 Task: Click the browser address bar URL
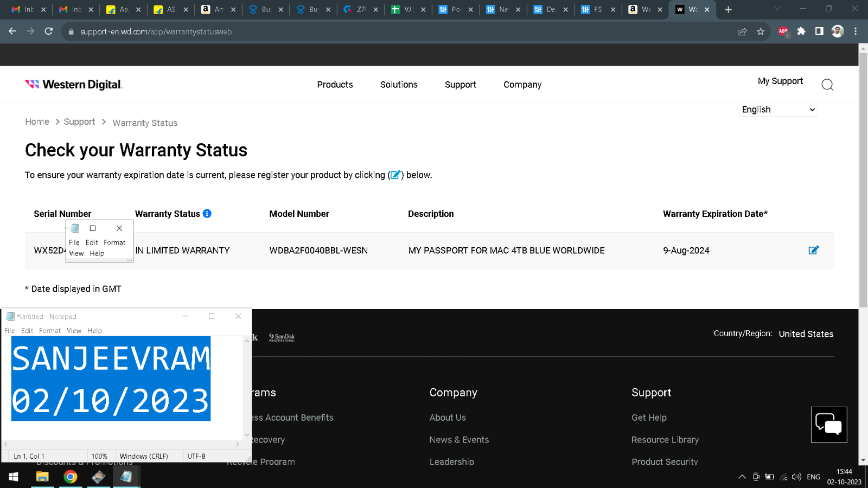(156, 31)
